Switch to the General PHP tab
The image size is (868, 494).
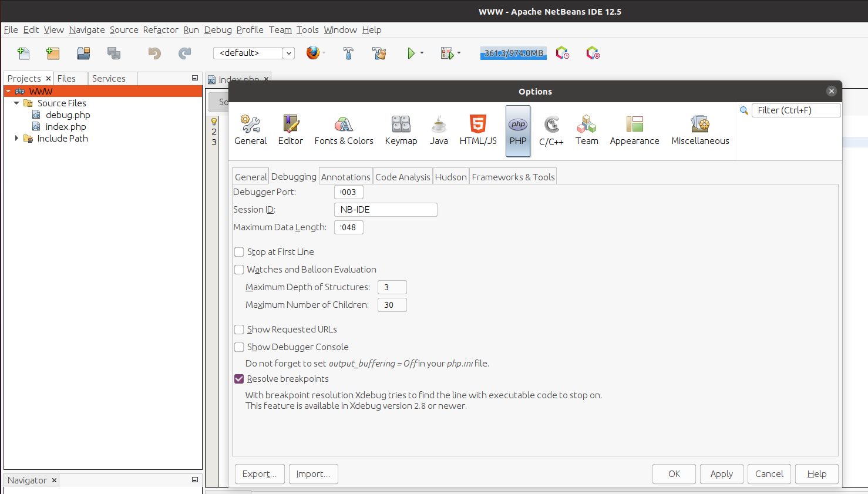(x=251, y=177)
